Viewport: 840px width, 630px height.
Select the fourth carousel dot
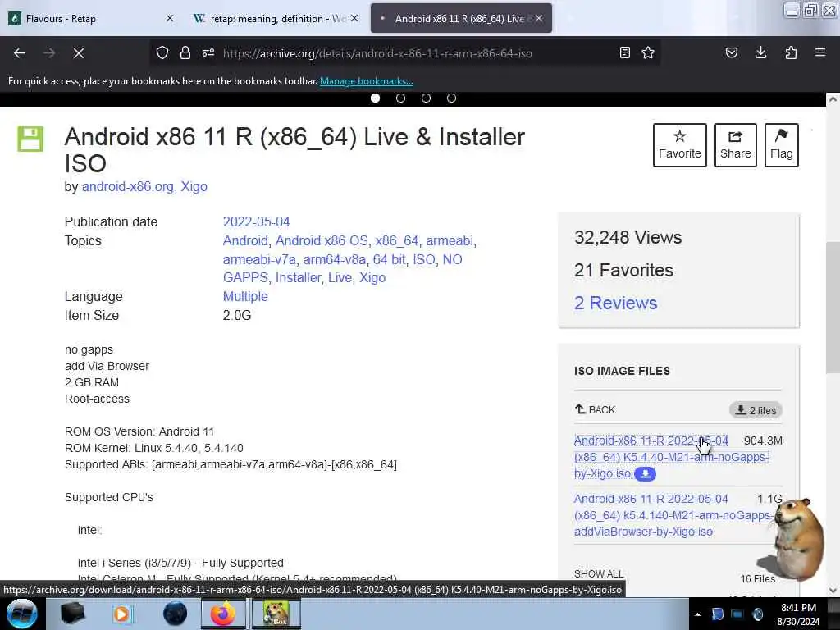[x=452, y=98]
